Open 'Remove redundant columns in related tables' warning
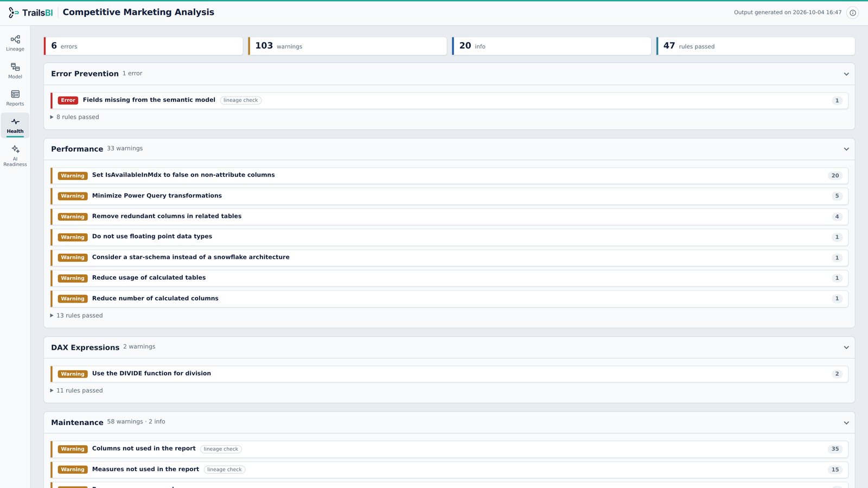The height and width of the screenshot is (488, 868). (x=449, y=216)
